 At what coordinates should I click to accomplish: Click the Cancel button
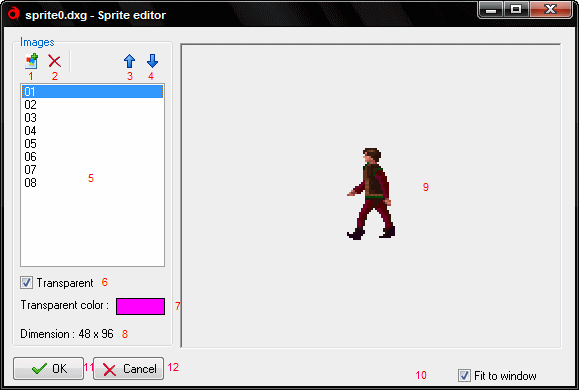129,368
